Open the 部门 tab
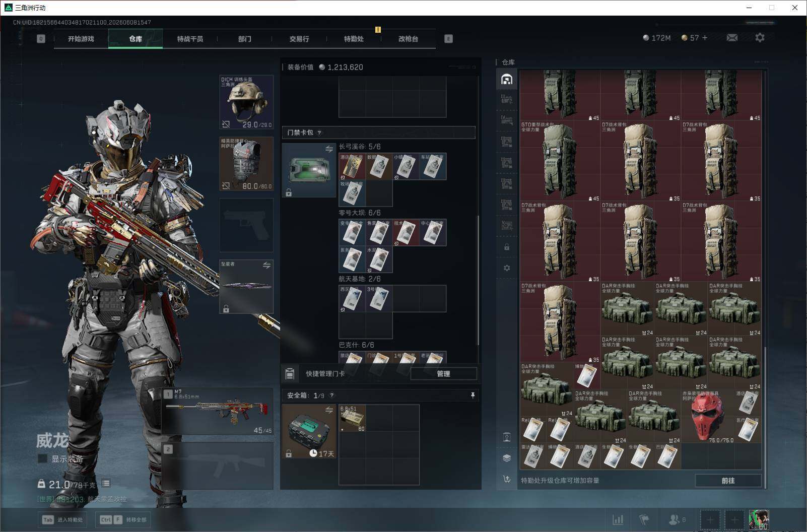The height and width of the screenshot is (532, 807). 244,39
